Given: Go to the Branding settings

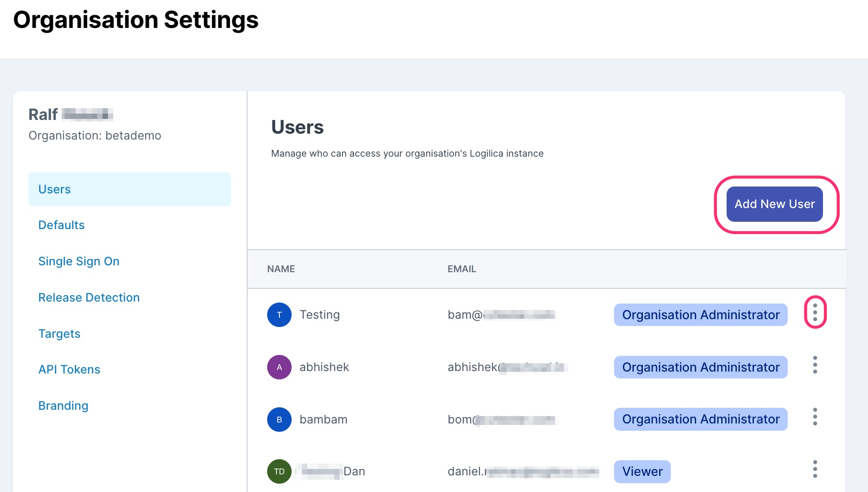Looking at the screenshot, I should tap(63, 406).
